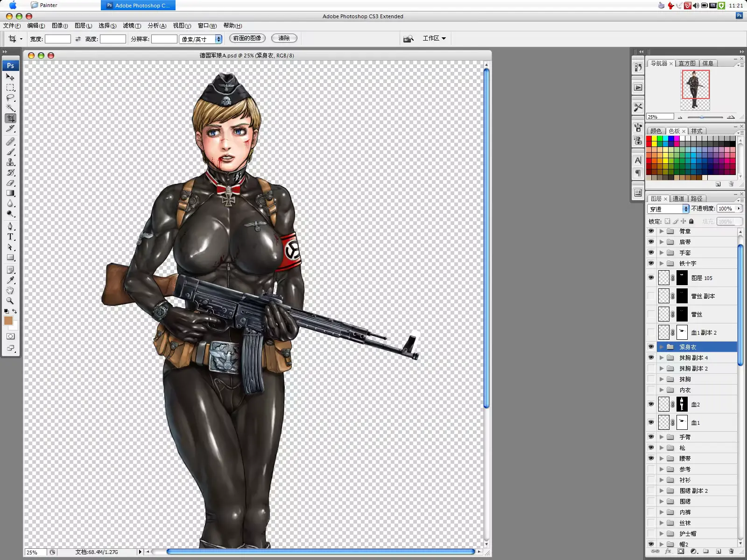Select the Crop tool in the toolbox
The height and width of the screenshot is (560, 747).
point(10,119)
